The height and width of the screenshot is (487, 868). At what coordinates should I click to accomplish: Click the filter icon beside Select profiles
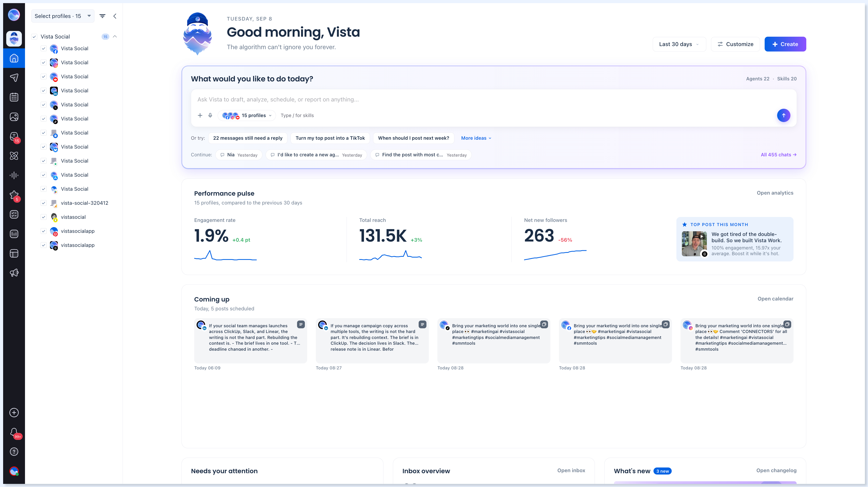pyautogui.click(x=102, y=16)
